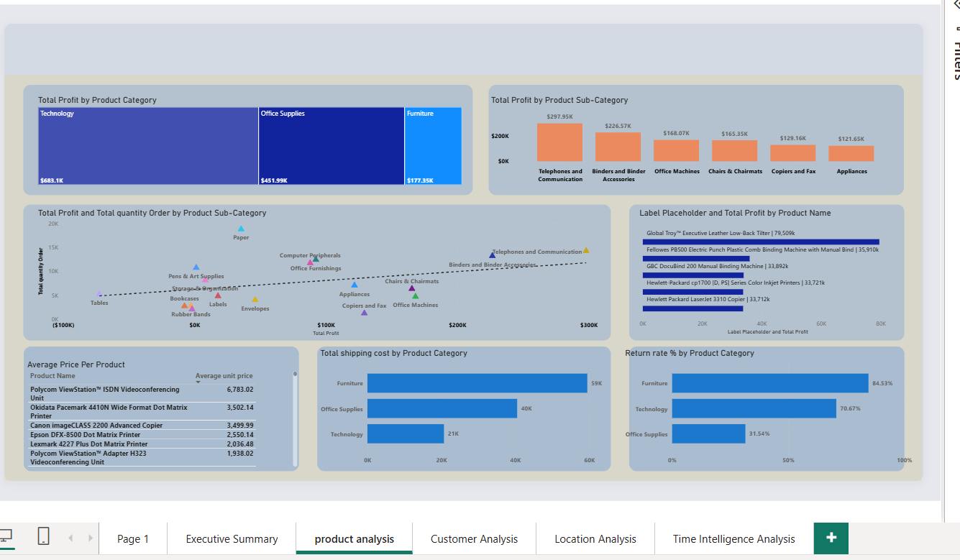Select the Okidata Pacemark 4410N row
The width and height of the screenshot is (960, 560).
tap(142, 411)
